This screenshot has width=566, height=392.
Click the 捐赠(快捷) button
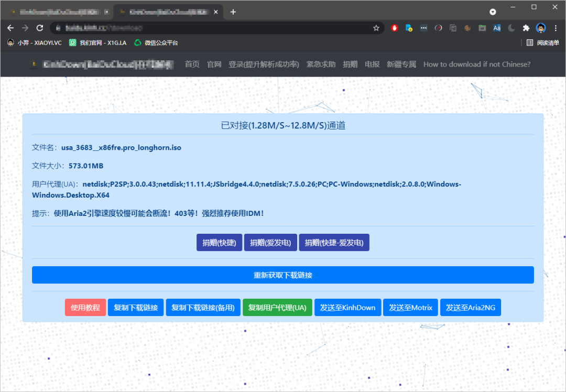coord(219,243)
